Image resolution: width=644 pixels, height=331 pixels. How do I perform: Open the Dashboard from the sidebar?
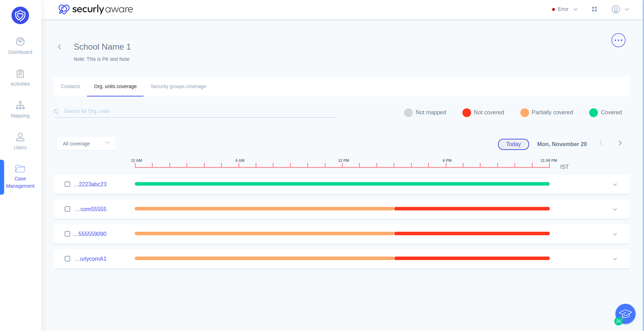20,46
